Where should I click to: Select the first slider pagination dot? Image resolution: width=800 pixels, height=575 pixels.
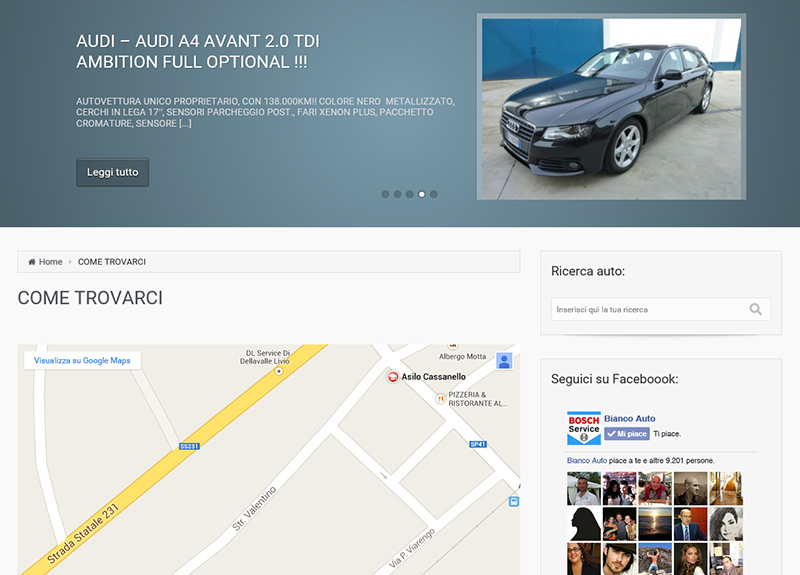pos(385,194)
